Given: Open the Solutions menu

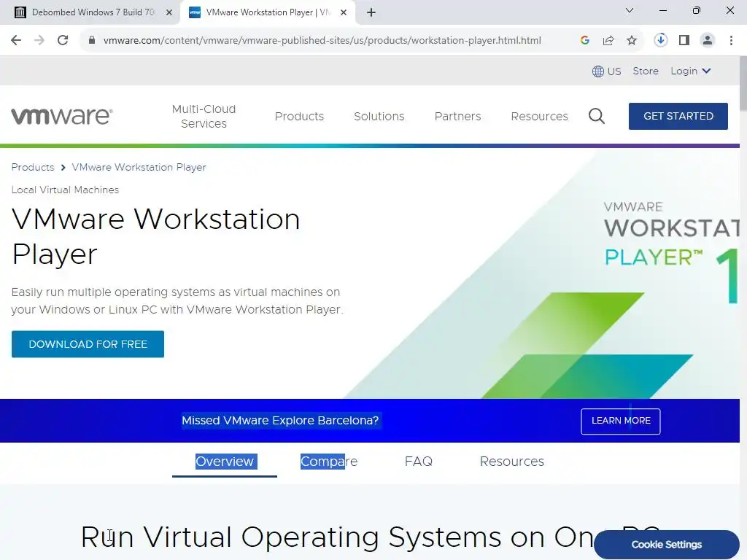Looking at the screenshot, I should [x=379, y=116].
